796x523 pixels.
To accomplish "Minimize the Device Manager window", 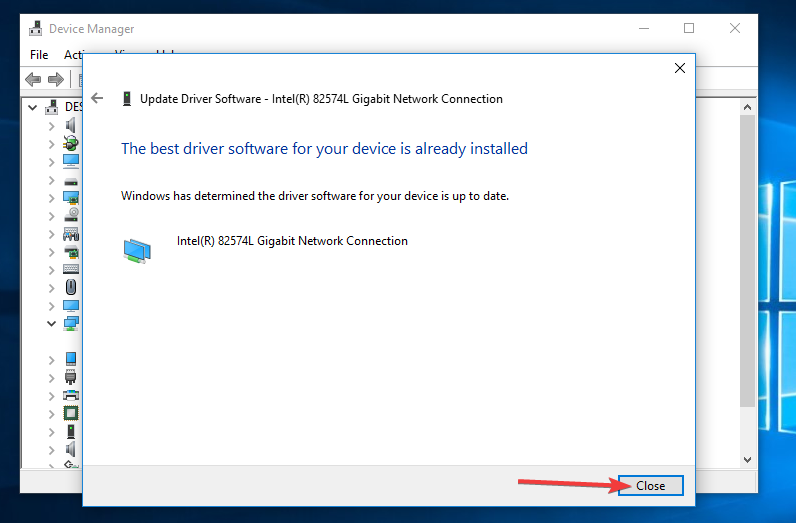I will (644, 28).
